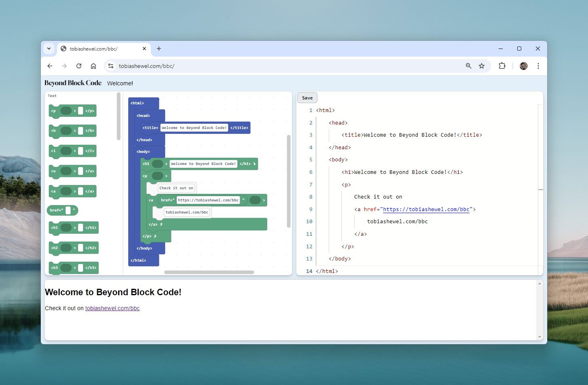
Task: Click the <html> block in the workspace
Action: (x=143, y=103)
